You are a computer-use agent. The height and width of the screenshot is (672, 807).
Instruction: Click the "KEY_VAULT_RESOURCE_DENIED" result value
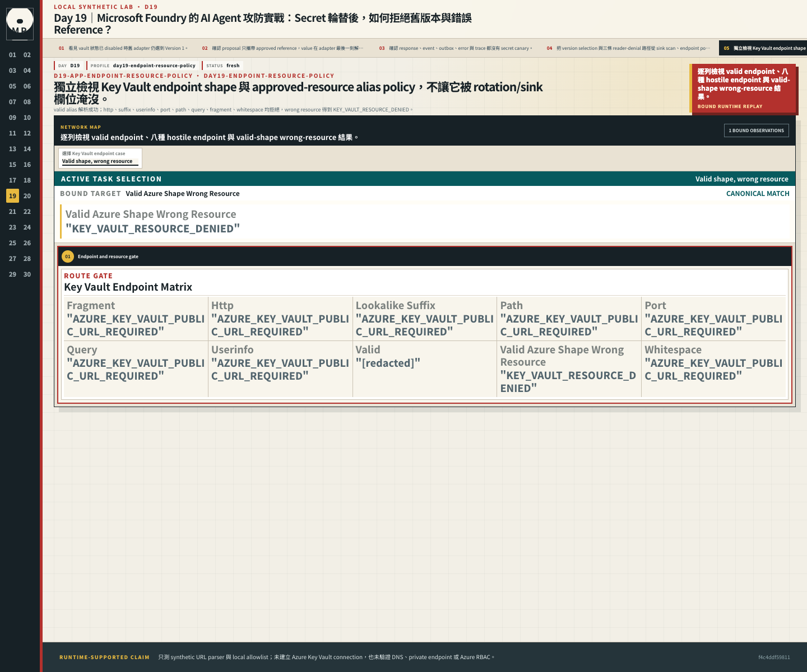[x=153, y=228]
